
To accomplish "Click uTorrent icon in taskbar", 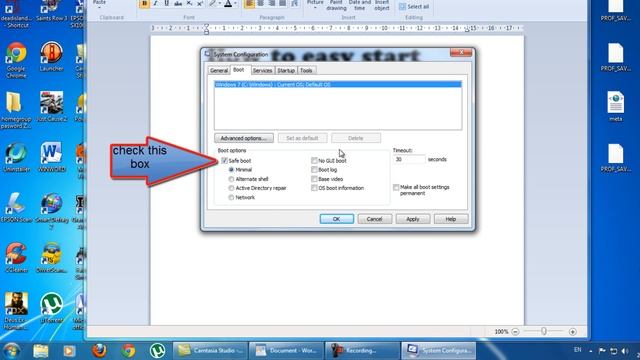I will 157,351.
